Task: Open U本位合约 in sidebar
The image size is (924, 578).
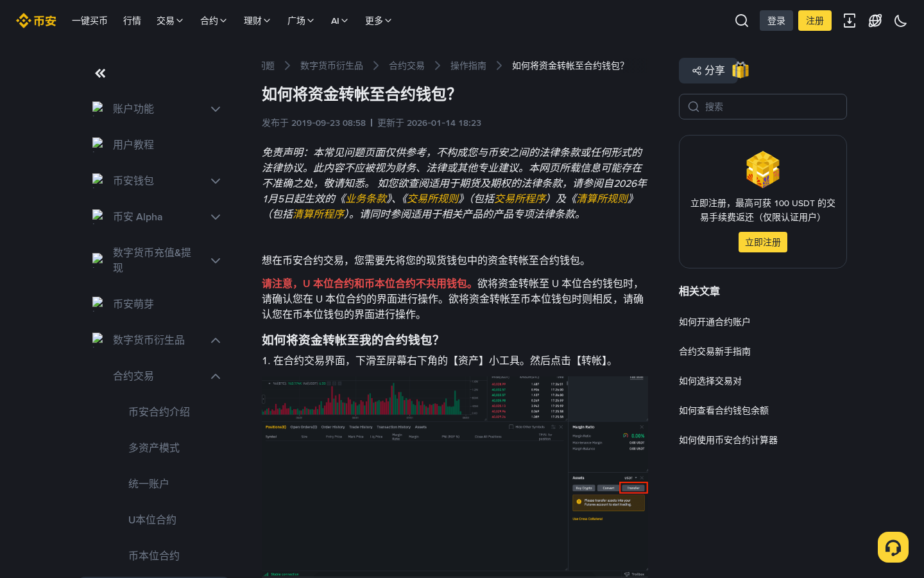Action: point(152,520)
